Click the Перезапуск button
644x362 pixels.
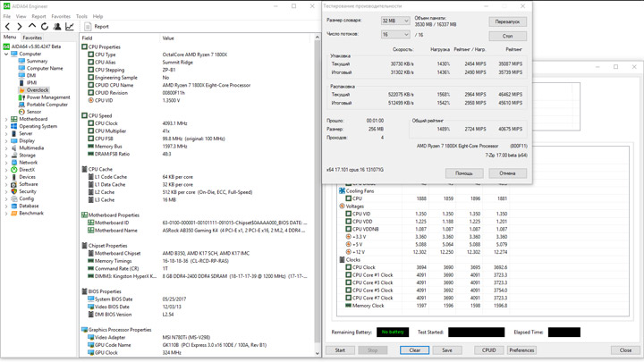tap(508, 21)
